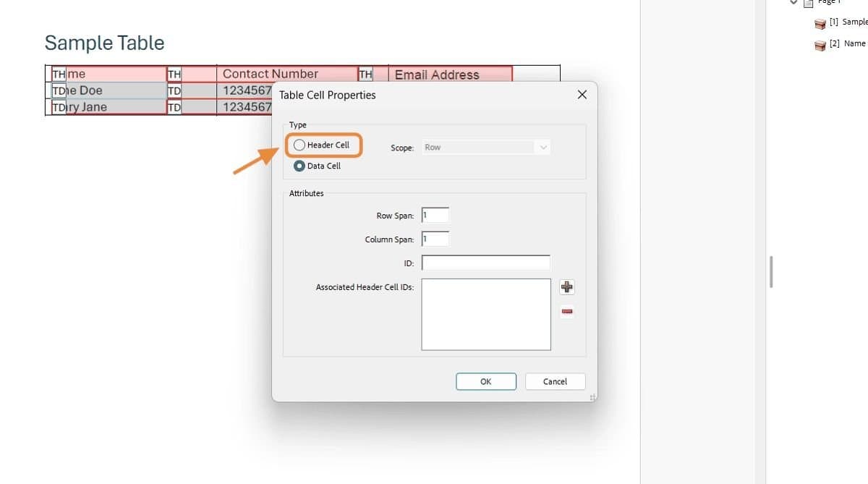
Task: Open the Scope dropdown
Action: click(x=543, y=147)
